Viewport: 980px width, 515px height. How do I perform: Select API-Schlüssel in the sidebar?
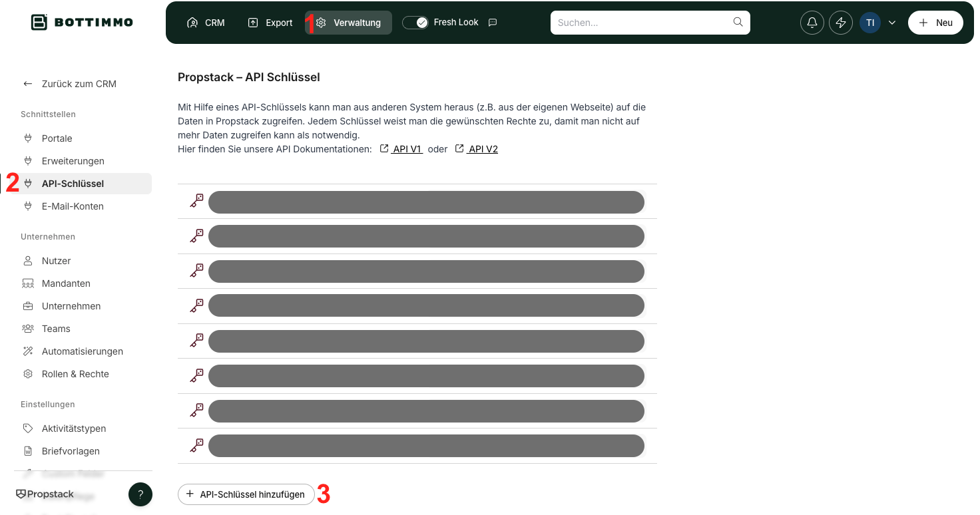(86, 184)
